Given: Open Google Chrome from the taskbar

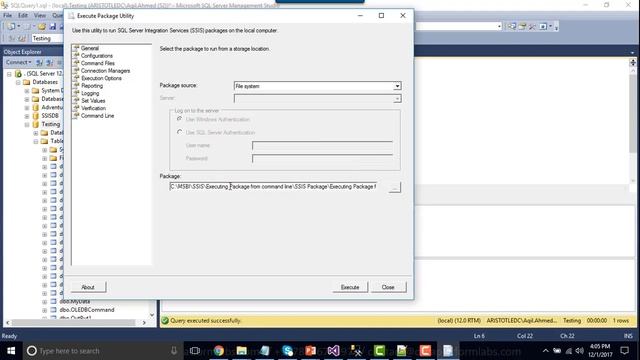Looking at the screenshot, I should (x=219, y=351).
